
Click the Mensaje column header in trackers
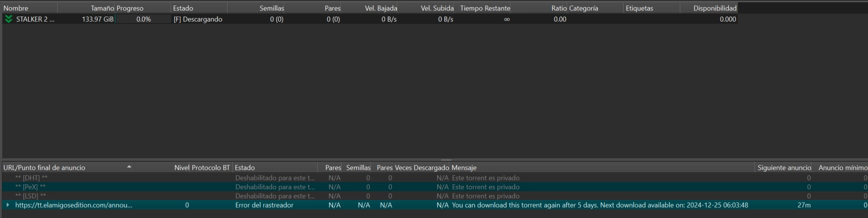(x=464, y=167)
